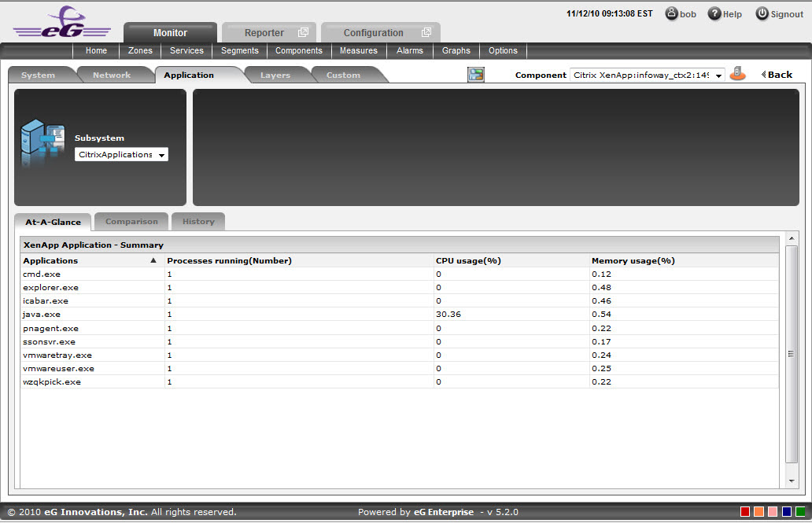Screen dimensions: 812x523
Task: Select the java.exe row
Action: 399,315
